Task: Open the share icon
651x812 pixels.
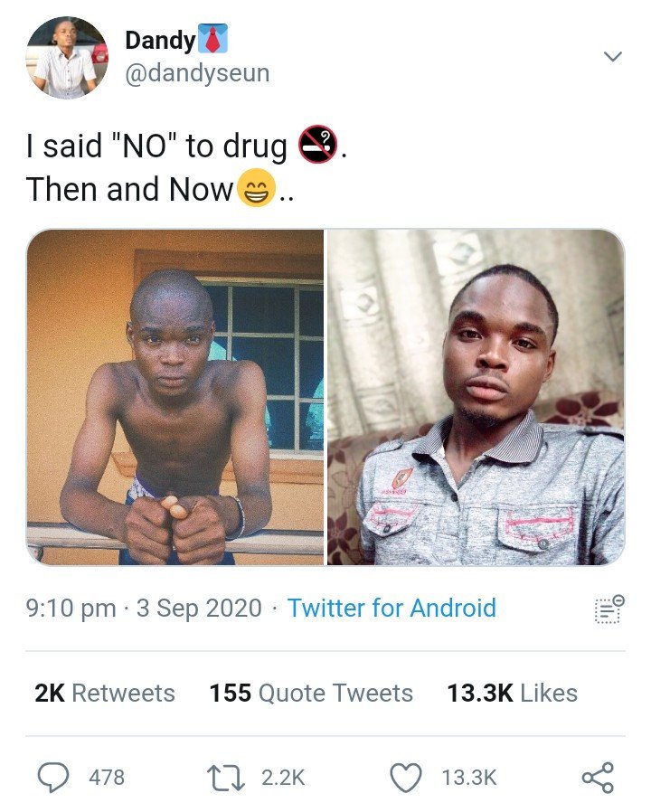Action: [599, 778]
